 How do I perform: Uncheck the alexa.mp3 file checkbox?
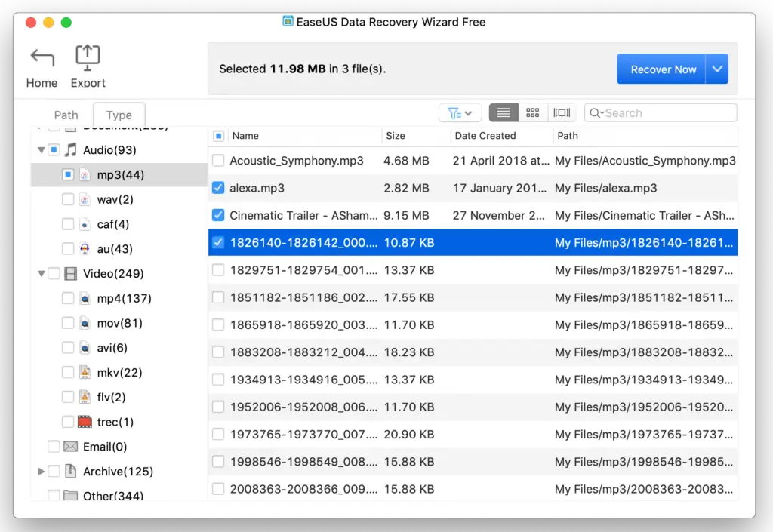[x=218, y=188]
